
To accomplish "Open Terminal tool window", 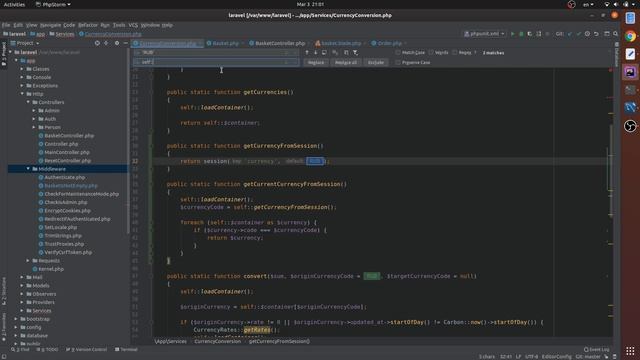I will (127, 350).
